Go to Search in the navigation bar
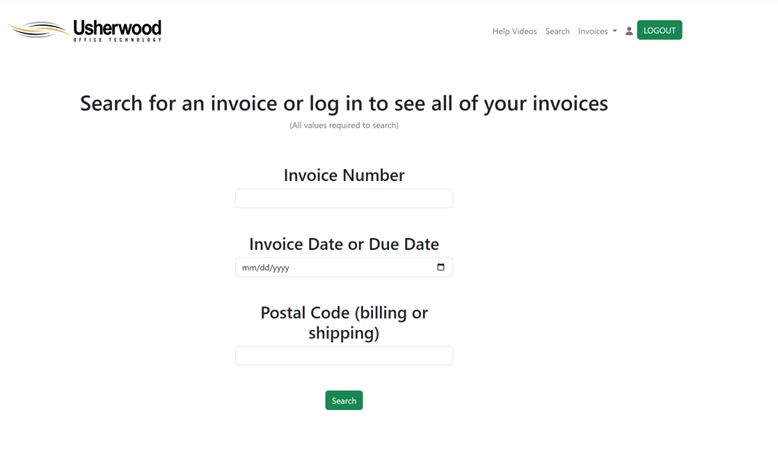This screenshot has width=778, height=465. click(557, 31)
